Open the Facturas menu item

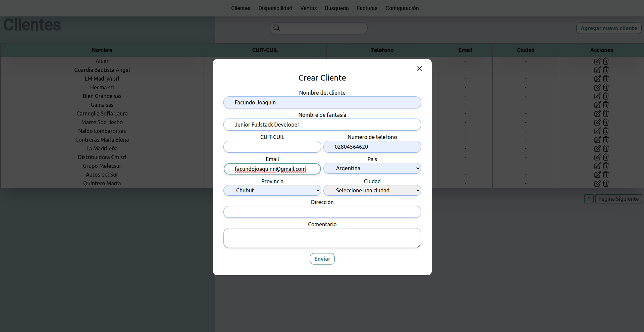pos(367,8)
